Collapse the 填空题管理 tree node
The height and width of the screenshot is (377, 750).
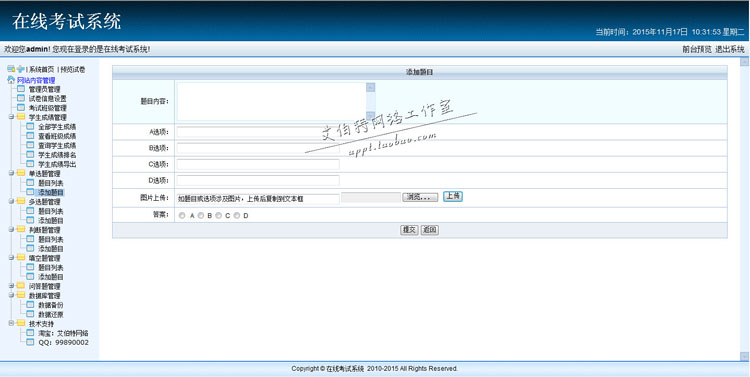(11, 258)
